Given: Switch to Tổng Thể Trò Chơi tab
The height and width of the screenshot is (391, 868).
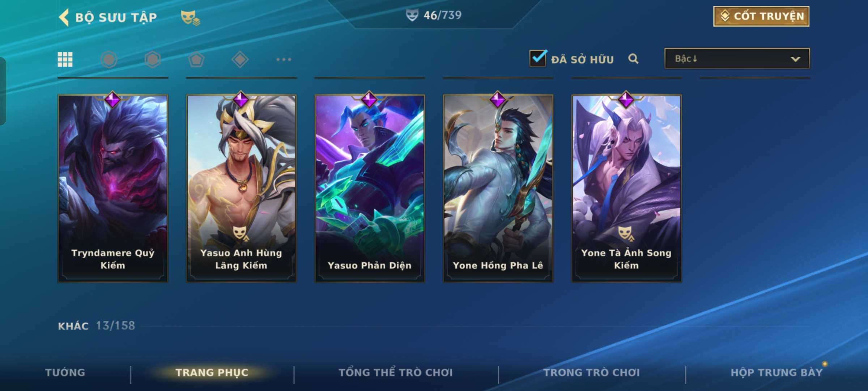Looking at the screenshot, I should [396, 373].
